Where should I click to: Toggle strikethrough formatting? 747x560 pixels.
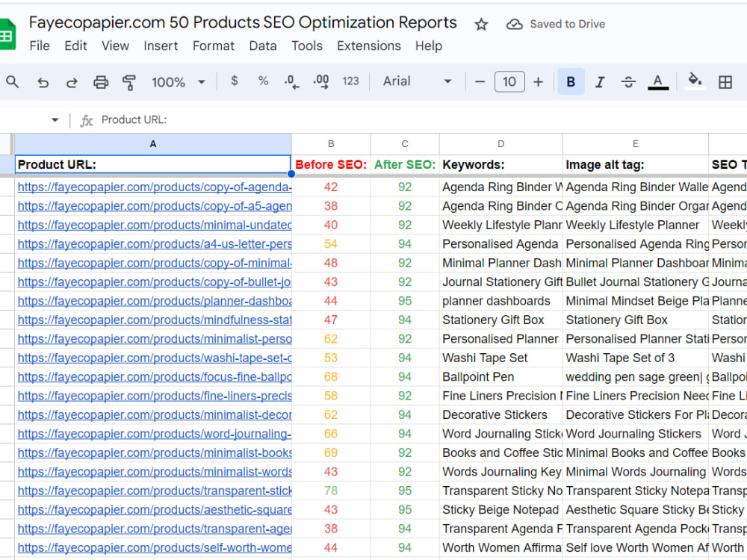(x=628, y=82)
